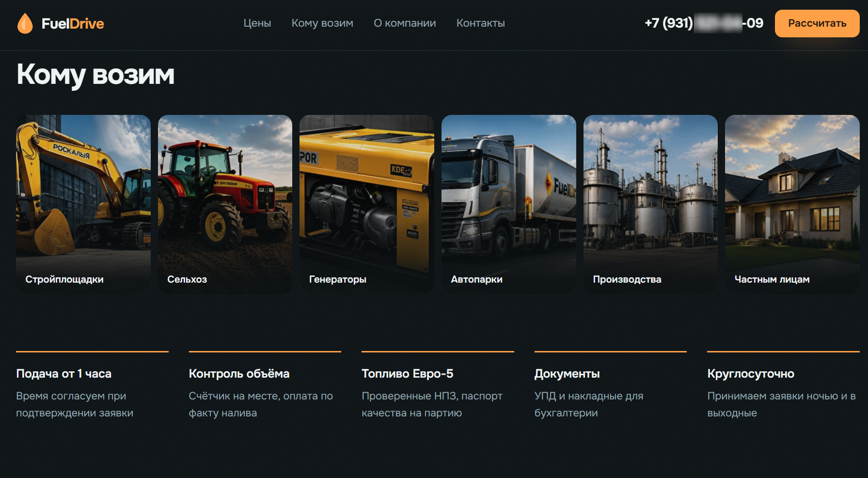The image size is (868, 478).
Task: Click the Топливо Евро-5 heading
Action: [408, 374]
